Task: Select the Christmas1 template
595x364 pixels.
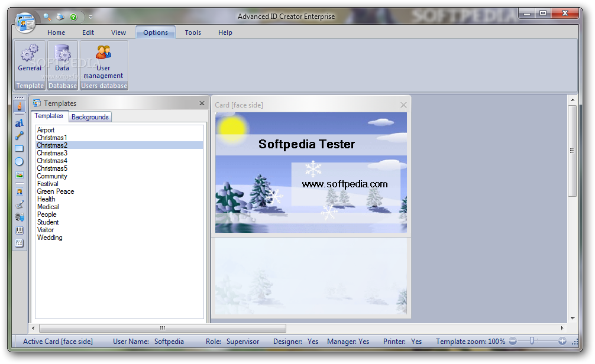Action: 119,138
